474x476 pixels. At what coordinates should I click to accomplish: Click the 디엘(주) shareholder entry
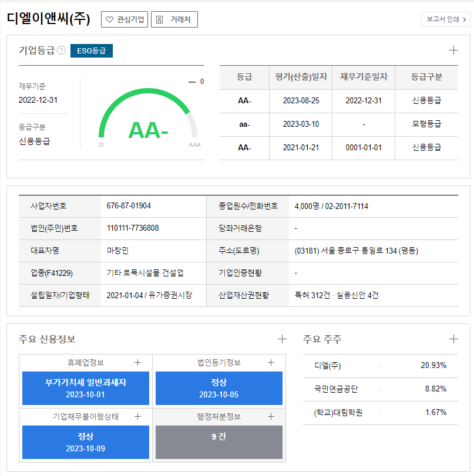tap(328, 366)
